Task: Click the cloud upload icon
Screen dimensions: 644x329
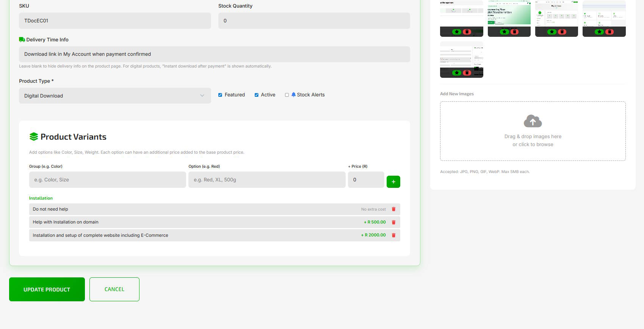Action: click(x=533, y=121)
